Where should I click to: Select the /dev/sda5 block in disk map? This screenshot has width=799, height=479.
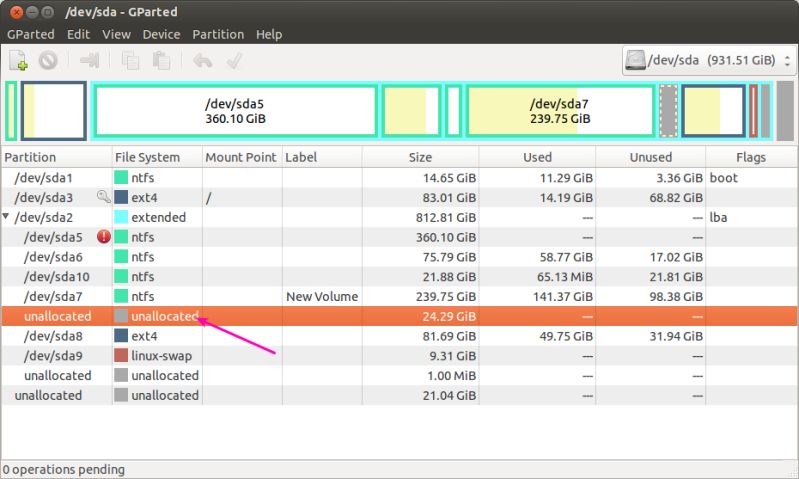coord(235,111)
